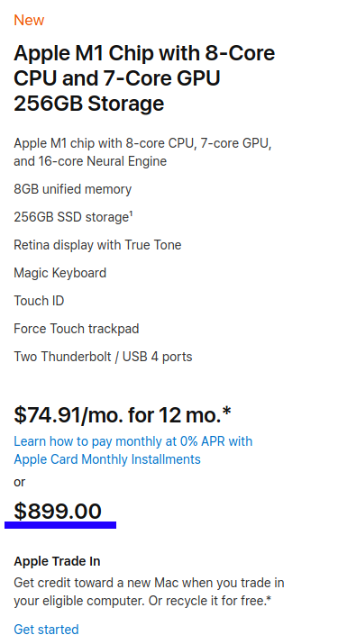Image resolution: width=338 pixels, height=644 pixels.
Task: Open footnote 1 beside SSD storage
Action: (132, 214)
